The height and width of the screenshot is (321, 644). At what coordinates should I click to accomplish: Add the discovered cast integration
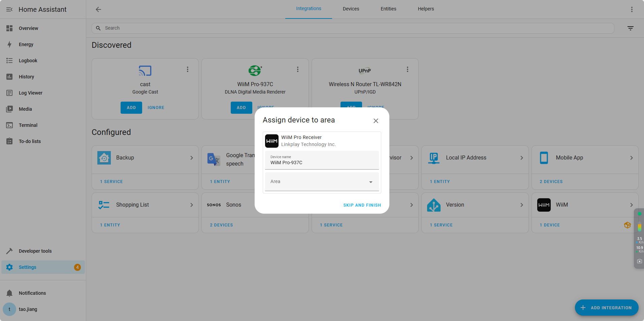pyautogui.click(x=131, y=108)
